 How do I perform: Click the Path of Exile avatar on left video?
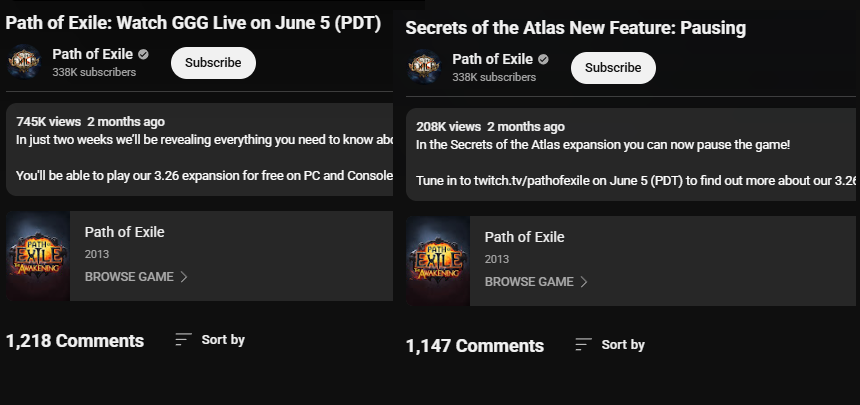tap(24, 61)
